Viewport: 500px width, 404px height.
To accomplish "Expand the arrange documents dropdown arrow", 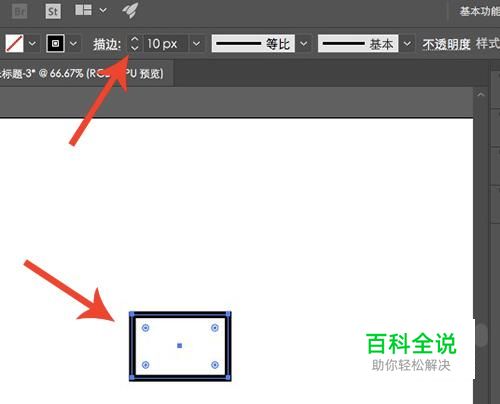I will click(103, 10).
